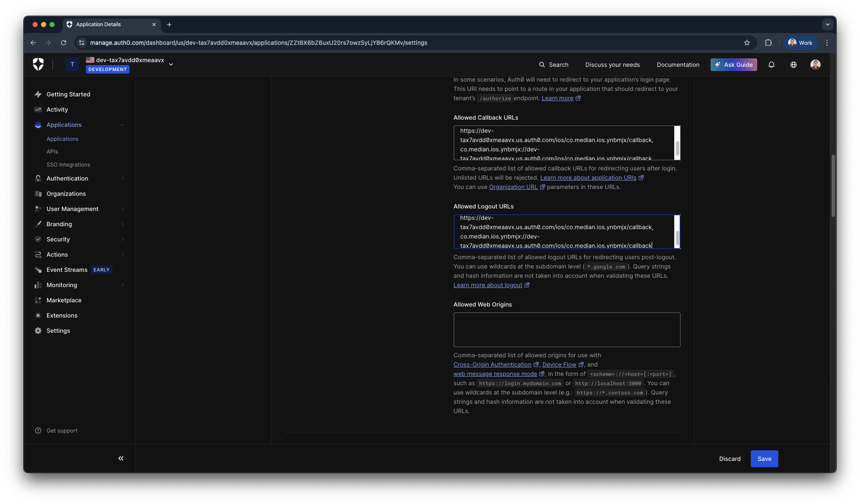Open the language globe selector
Viewport: 860px width, 504px height.
(793, 65)
